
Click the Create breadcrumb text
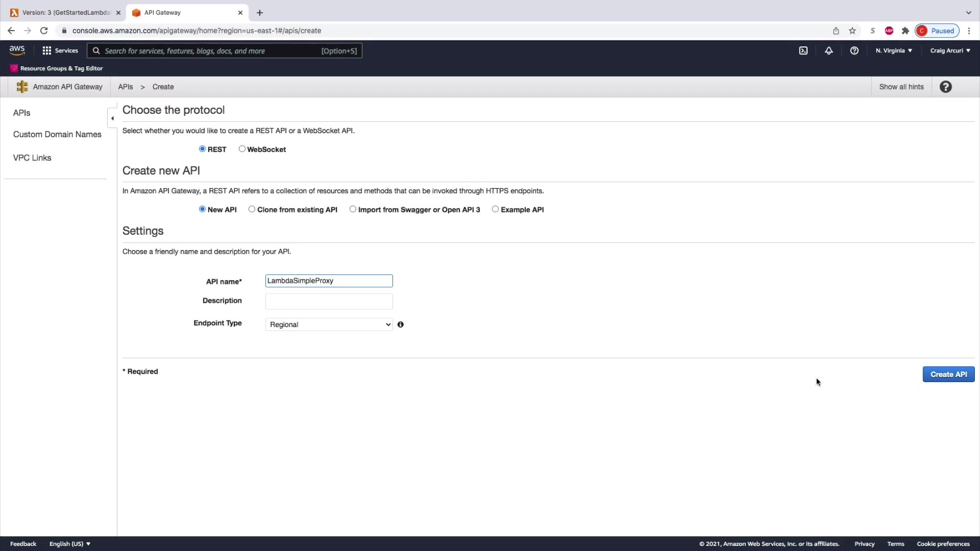163,87
